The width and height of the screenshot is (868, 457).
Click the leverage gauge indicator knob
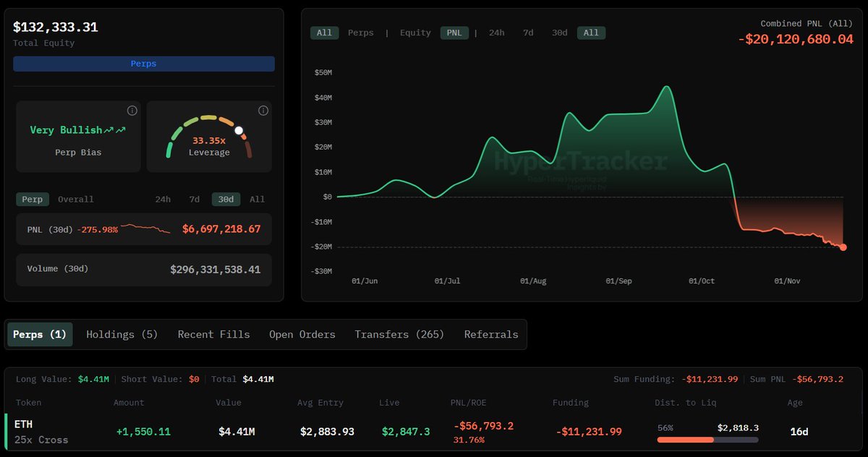point(239,131)
